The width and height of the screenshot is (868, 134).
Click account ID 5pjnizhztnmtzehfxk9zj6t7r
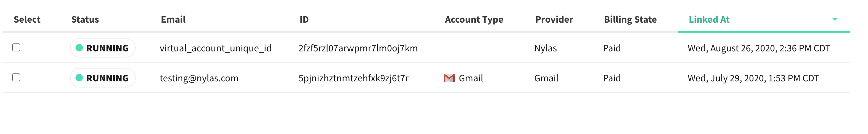click(x=353, y=78)
